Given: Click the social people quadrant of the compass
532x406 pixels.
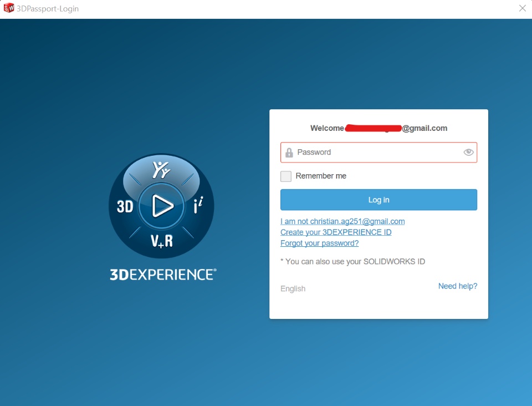Looking at the screenshot, I should coord(161,170).
